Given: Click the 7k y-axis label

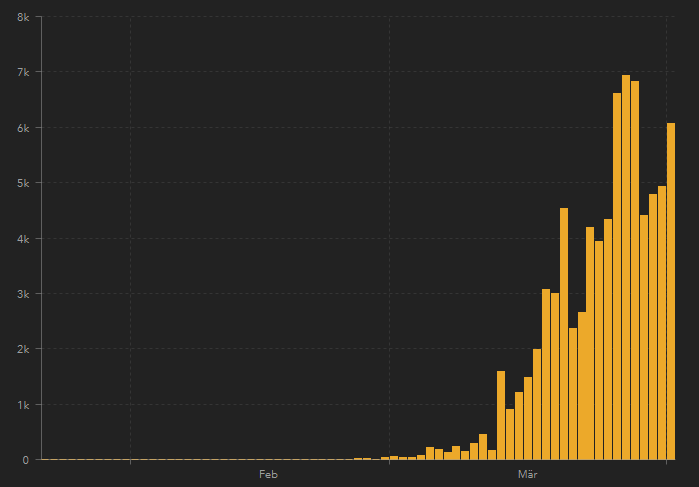Looking at the screenshot, I should pyautogui.click(x=23, y=72).
